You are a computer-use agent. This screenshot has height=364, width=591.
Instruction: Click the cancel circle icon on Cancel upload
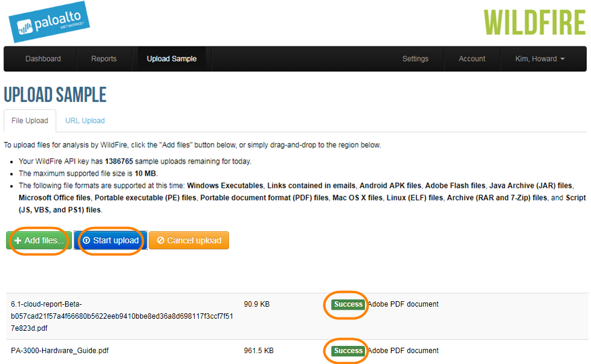coord(161,240)
